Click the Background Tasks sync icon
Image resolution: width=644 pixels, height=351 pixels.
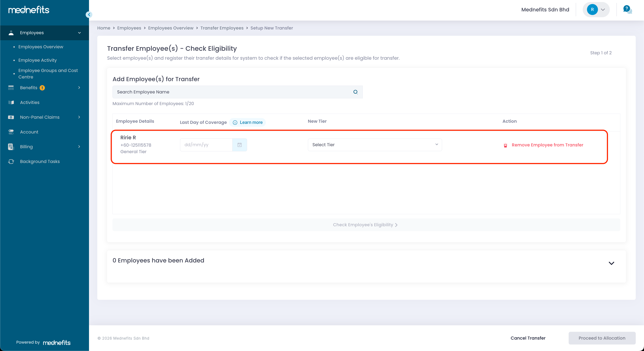point(11,161)
